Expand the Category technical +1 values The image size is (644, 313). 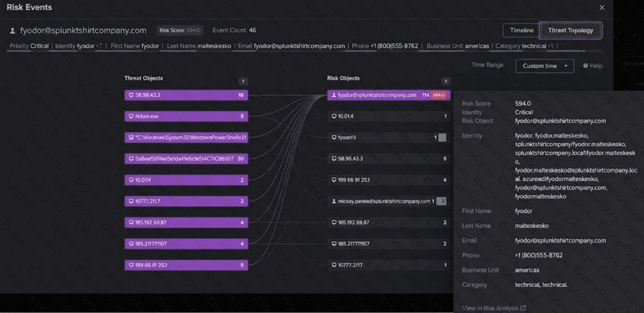pos(551,46)
